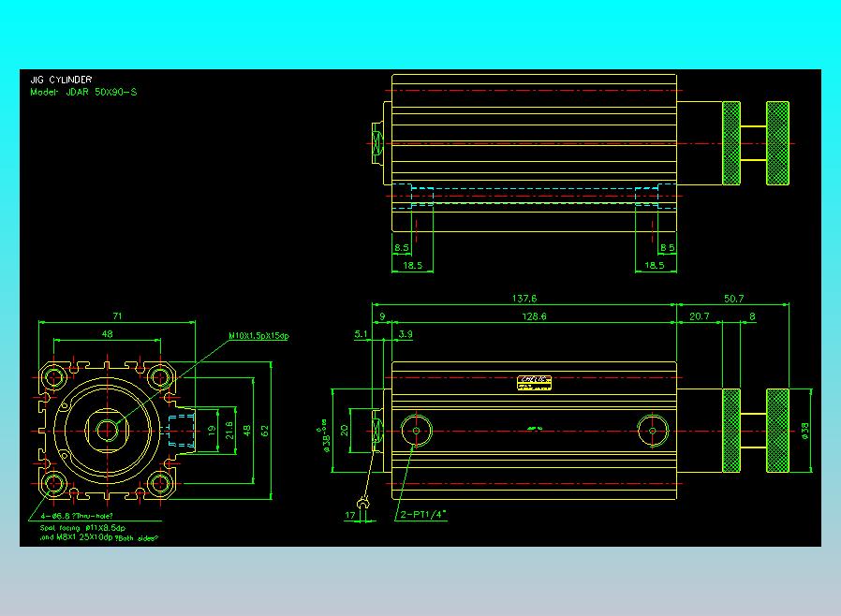Select the 128.6 body length dimension
Image resolution: width=841 pixels, height=616 pixels.
(x=534, y=316)
